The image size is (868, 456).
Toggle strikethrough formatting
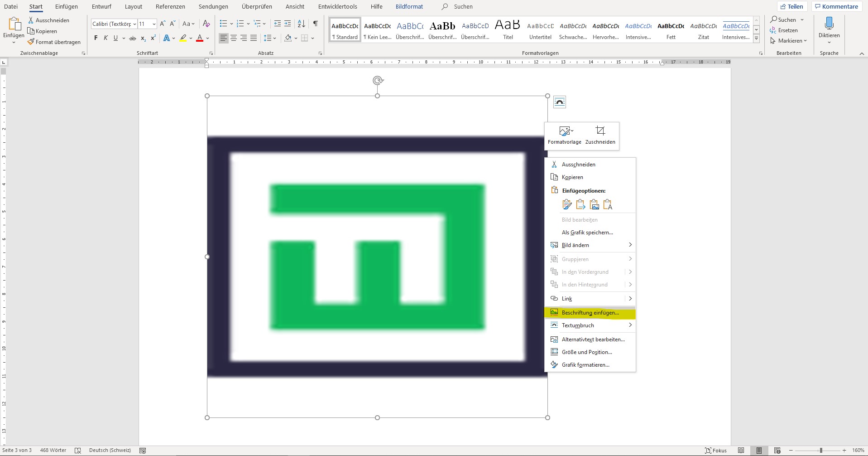point(133,38)
